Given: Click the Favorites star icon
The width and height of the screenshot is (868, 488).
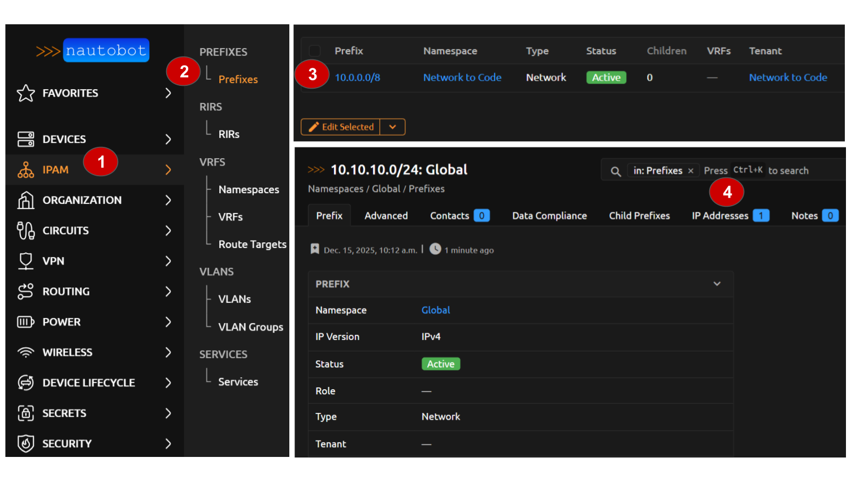Looking at the screenshot, I should [26, 93].
